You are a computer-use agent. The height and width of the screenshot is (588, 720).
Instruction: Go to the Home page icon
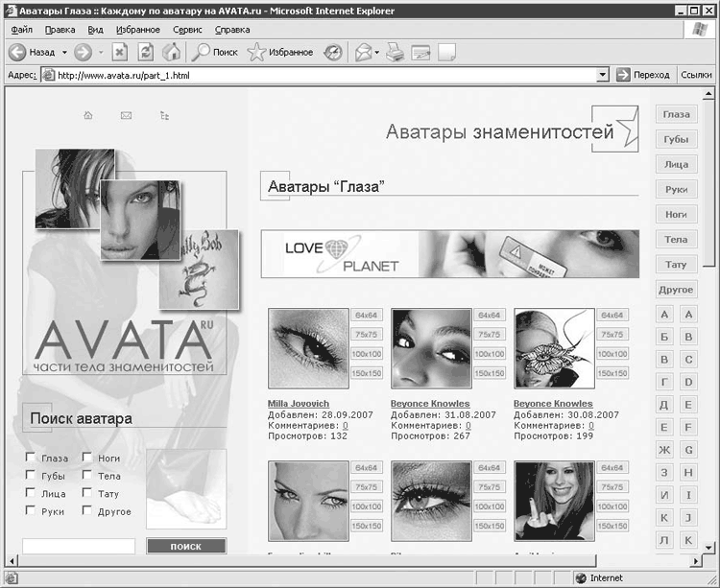(x=171, y=52)
